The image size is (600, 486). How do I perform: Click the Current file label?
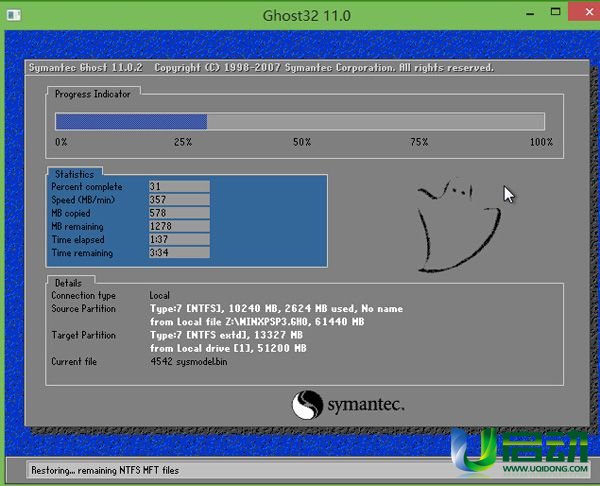point(74,362)
